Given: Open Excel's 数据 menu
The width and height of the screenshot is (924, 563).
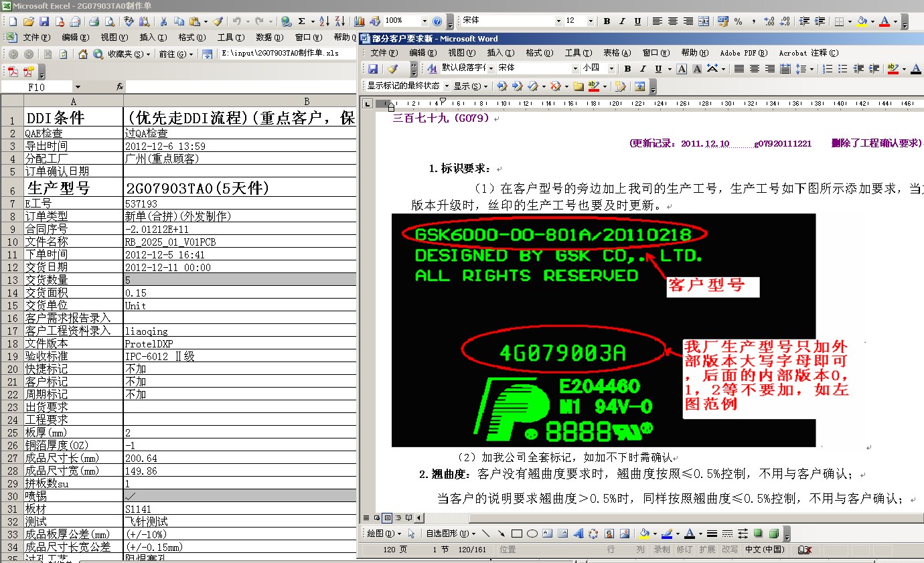Looking at the screenshot, I should pos(269,37).
